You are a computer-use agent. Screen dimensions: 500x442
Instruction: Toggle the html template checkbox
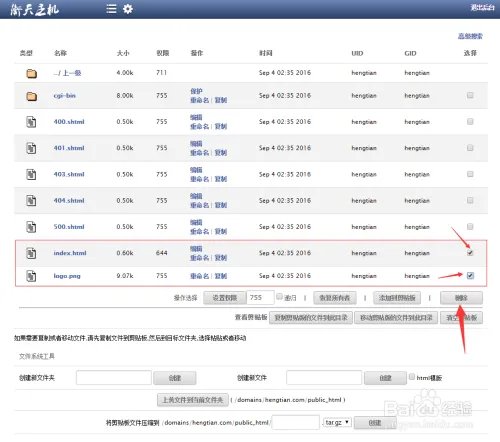pos(412,377)
